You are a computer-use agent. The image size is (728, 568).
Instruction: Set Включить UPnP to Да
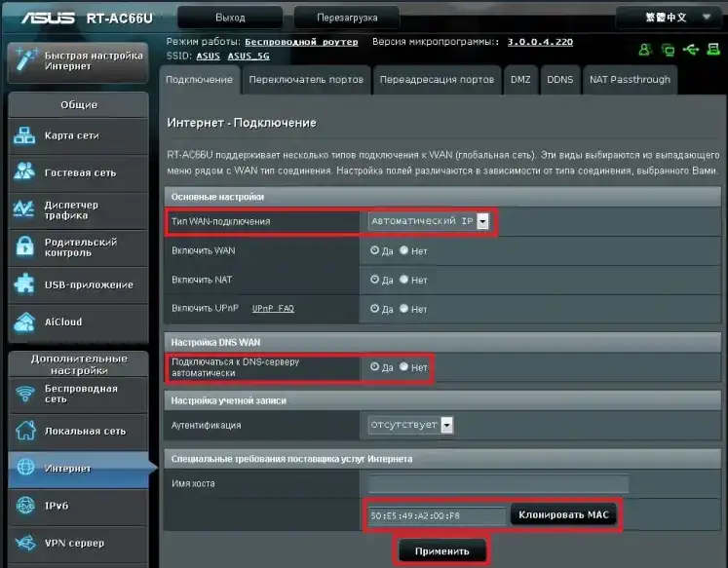(x=374, y=309)
